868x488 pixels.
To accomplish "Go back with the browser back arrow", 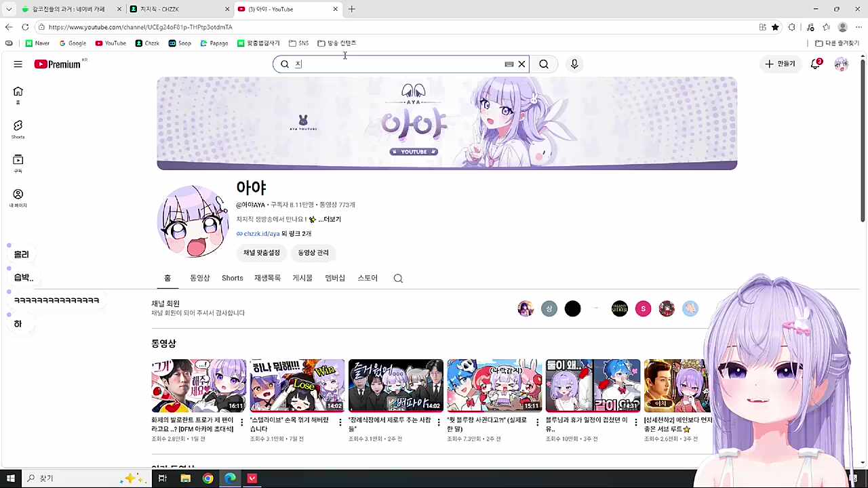I will pyautogui.click(x=8, y=27).
